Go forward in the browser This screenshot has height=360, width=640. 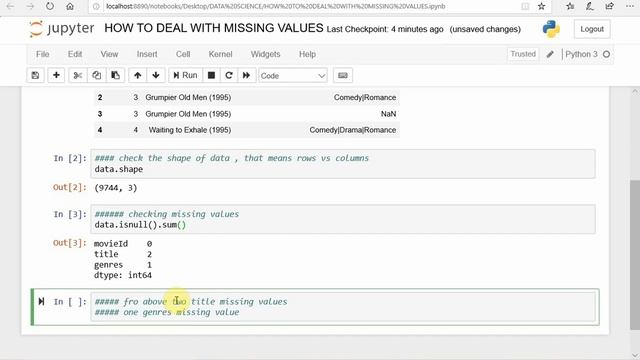30,6
